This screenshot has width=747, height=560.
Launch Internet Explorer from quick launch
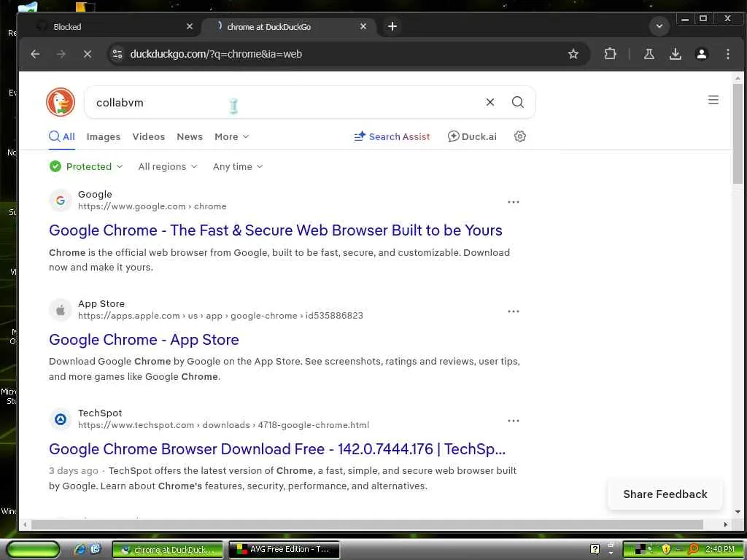point(80,550)
